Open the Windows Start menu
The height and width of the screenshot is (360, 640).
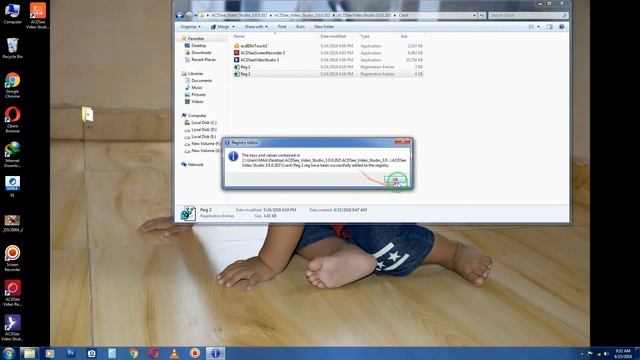click(x=9, y=353)
